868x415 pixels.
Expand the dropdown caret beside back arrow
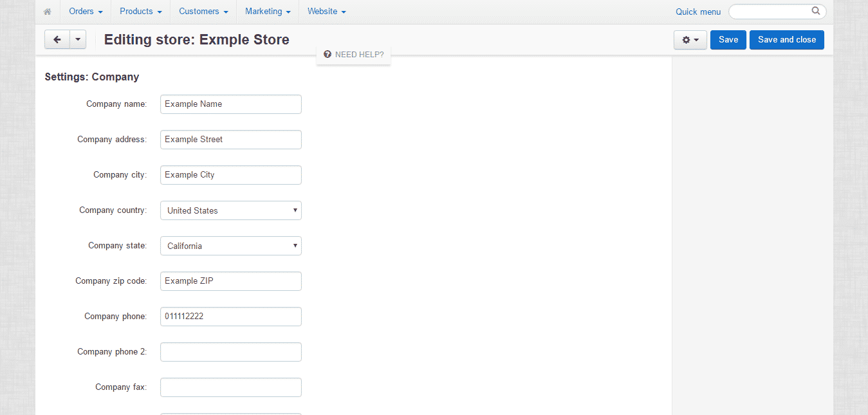78,40
